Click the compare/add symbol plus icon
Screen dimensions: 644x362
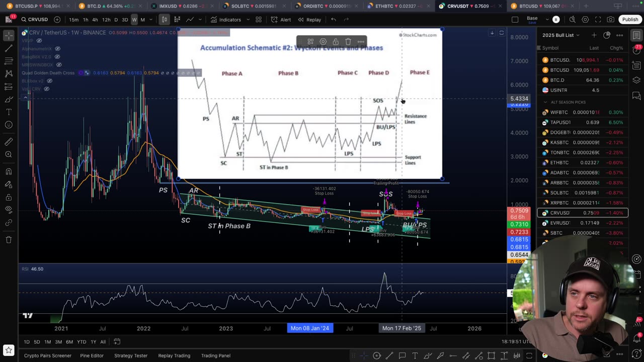coord(57,20)
